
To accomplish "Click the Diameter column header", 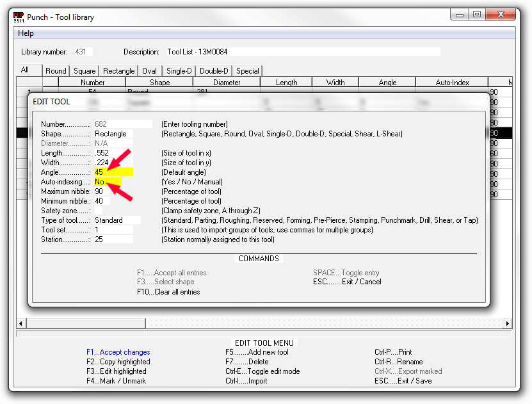I will coord(227,83).
